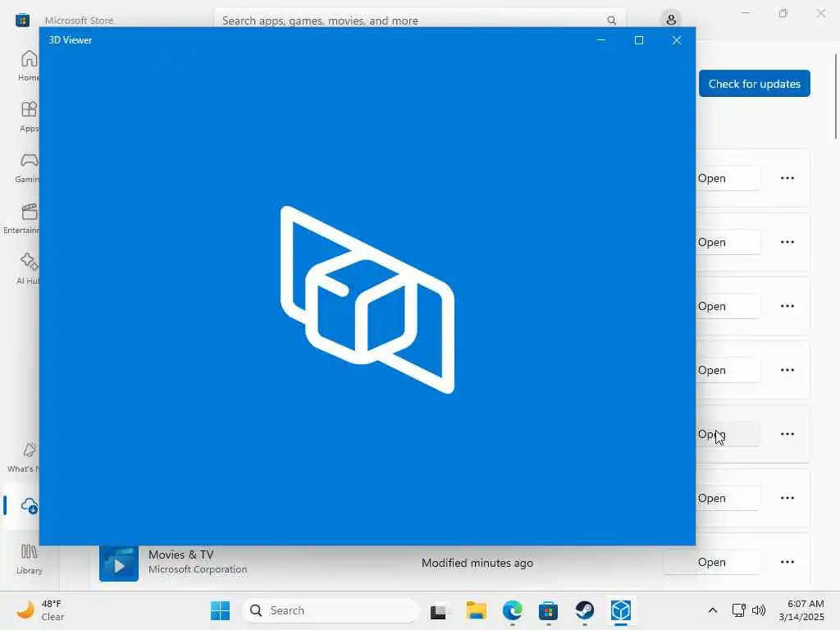Open Home in the Microsoft Store sidebar

click(x=28, y=65)
